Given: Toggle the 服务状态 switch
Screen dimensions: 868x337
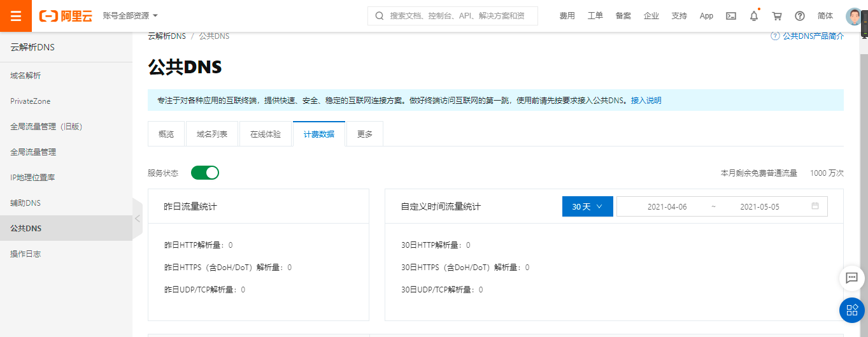Looking at the screenshot, I should tap(205, 173).
